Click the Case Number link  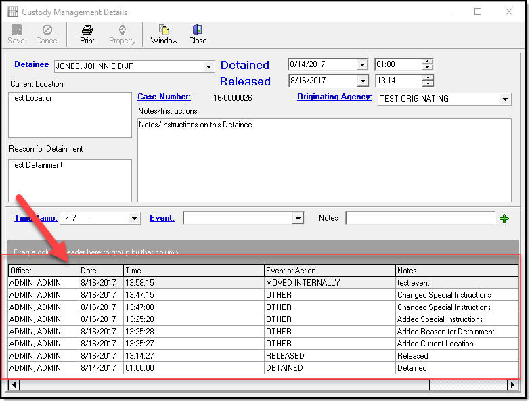pos(164,97)
